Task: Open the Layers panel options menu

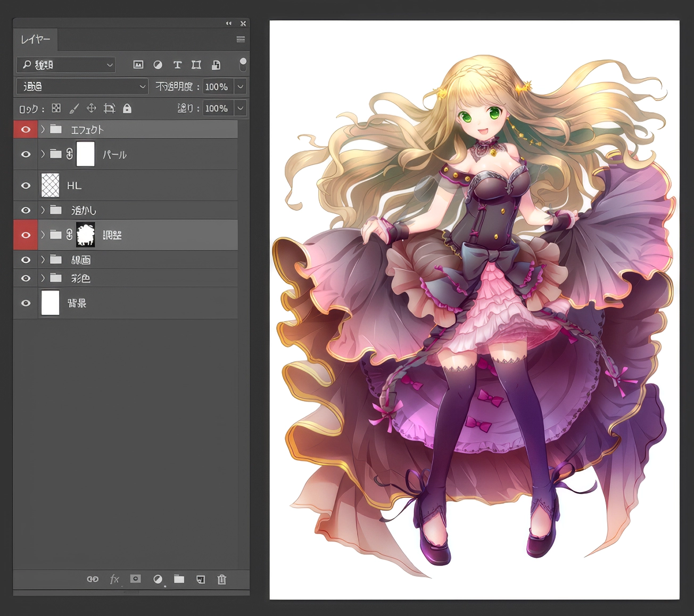Action: 241,39
